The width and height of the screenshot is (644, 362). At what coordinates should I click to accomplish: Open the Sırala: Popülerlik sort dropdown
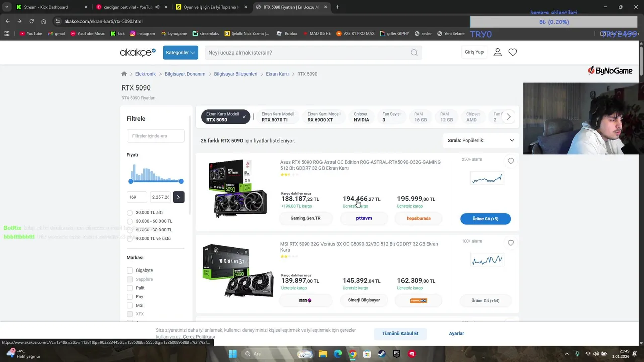pos(481,140)
